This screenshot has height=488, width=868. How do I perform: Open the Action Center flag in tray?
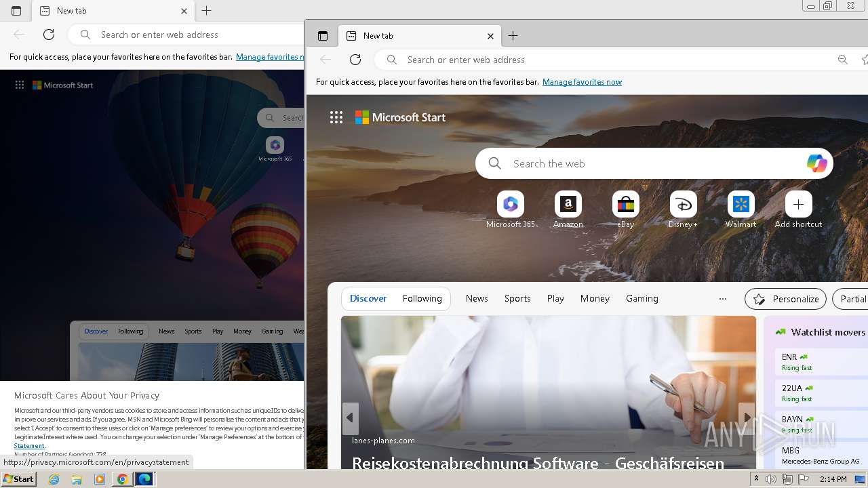coord(804,479)
